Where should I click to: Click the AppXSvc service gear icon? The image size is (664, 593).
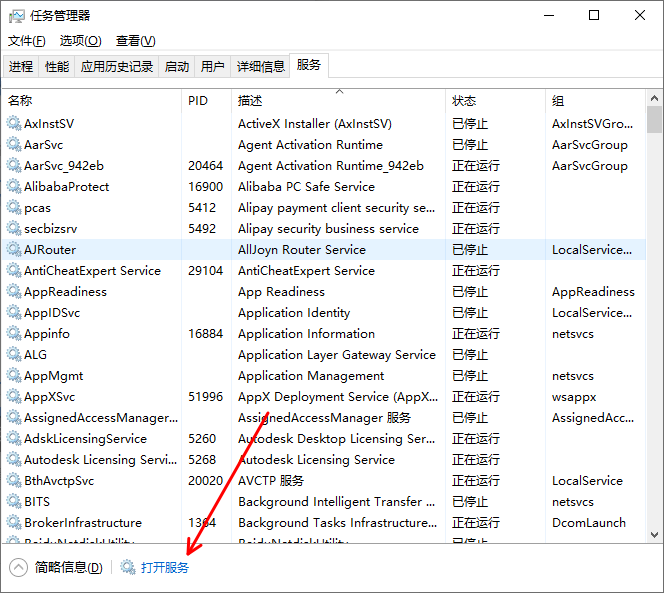tap(14, 397)
